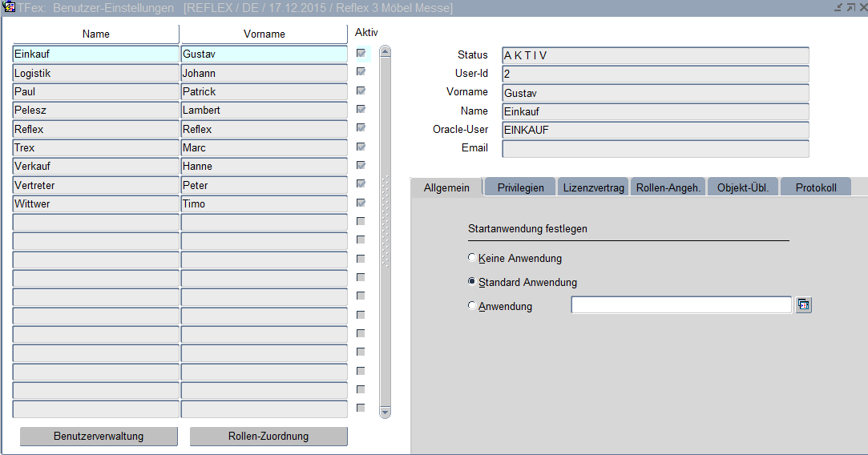The image size is (868, 455).
Task: Select the Standard Anwendung radio option
Action: [x=472, y=282]
